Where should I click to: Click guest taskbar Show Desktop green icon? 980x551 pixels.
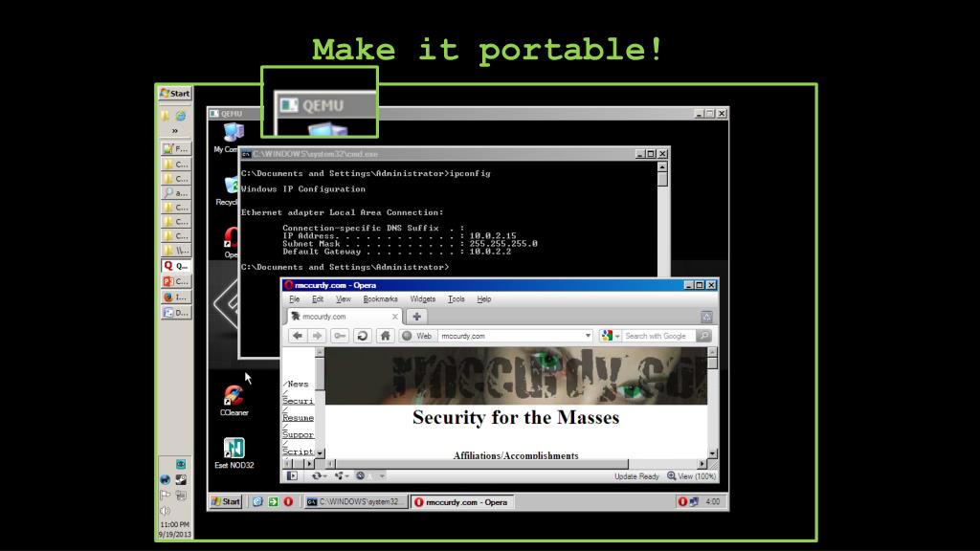coord(273,501)
